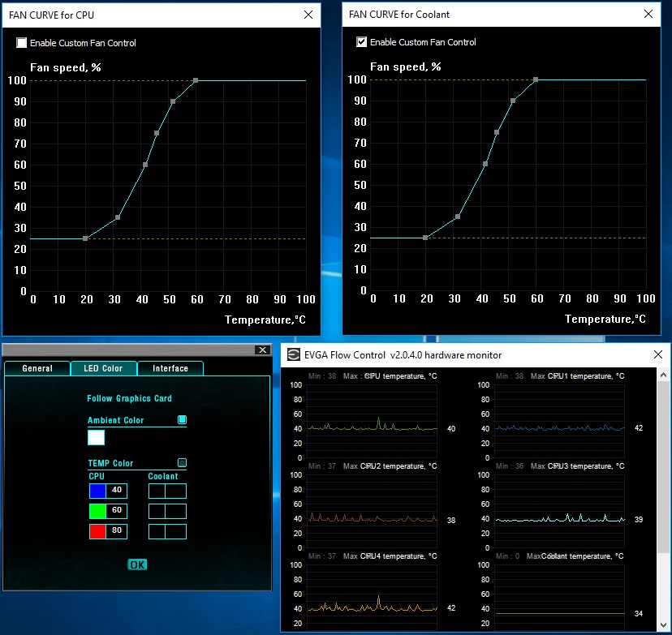The width and height of the screenshot is (672, 635).
Task: Toggle the Ambient Color option
Action: pos(182,420)
